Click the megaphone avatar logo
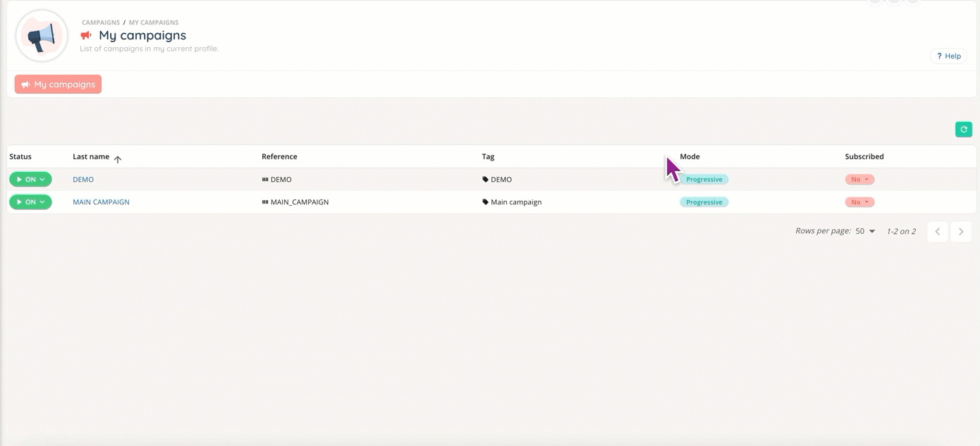The height and width of the screenshot is (446, 980). 42,36
